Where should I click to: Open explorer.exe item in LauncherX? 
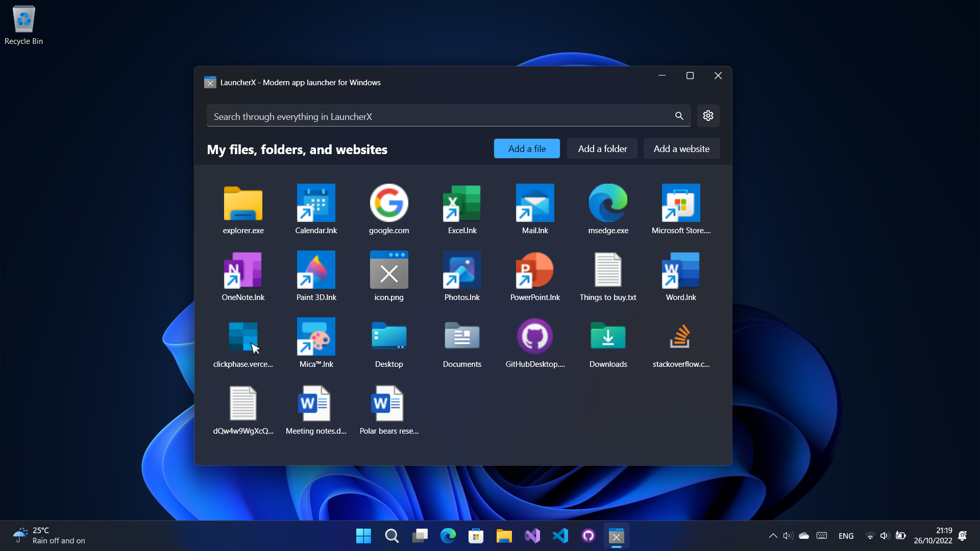point(243,210)
